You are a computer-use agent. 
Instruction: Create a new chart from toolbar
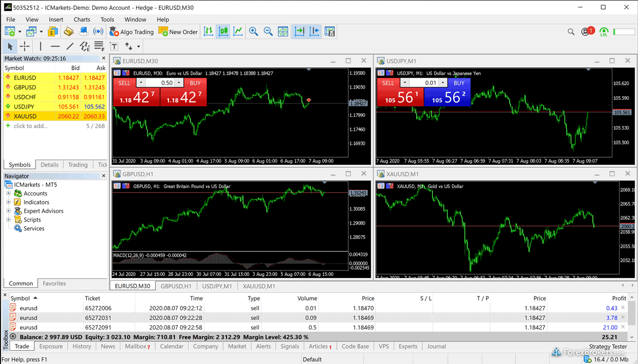tap(10, 32)
